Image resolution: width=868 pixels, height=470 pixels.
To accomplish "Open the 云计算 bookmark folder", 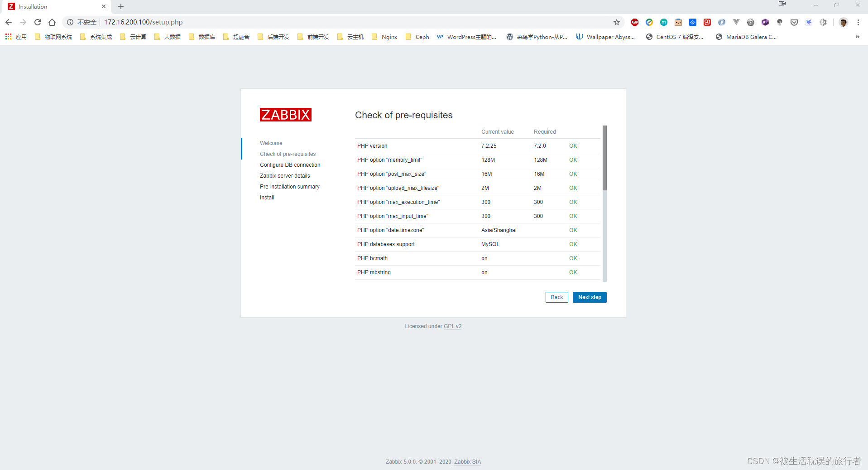I will coord(133,37).
